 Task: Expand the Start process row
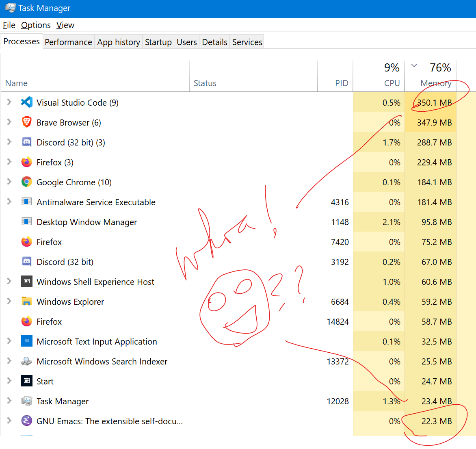[9, 381]
